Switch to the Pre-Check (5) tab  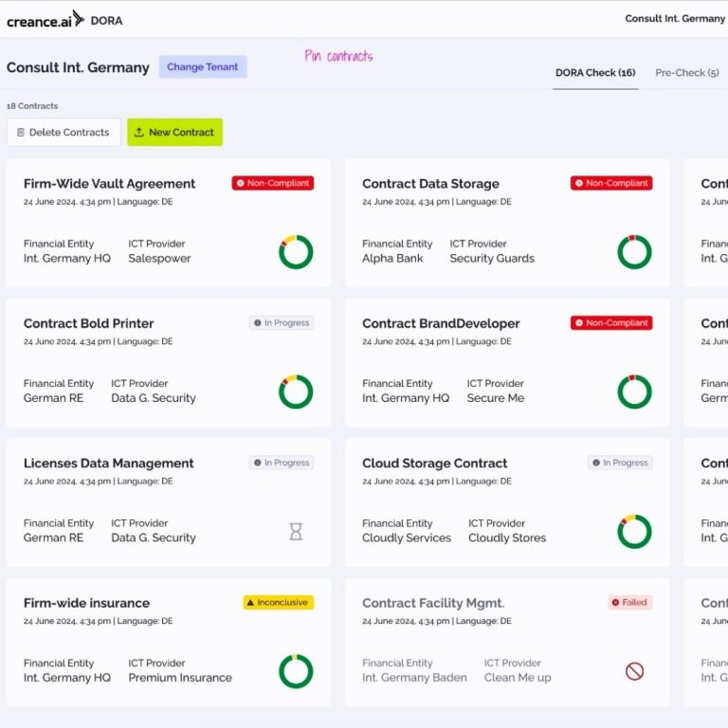[687, 73]
